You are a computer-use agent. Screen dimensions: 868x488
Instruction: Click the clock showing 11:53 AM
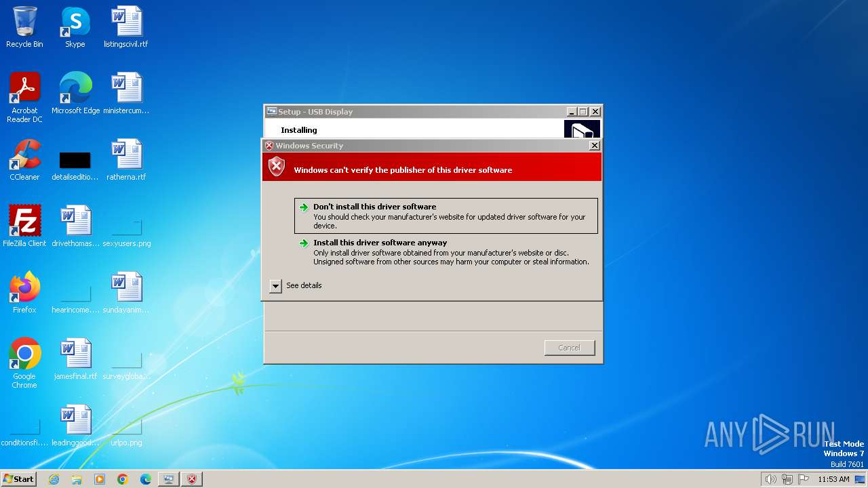pos(833,479)
